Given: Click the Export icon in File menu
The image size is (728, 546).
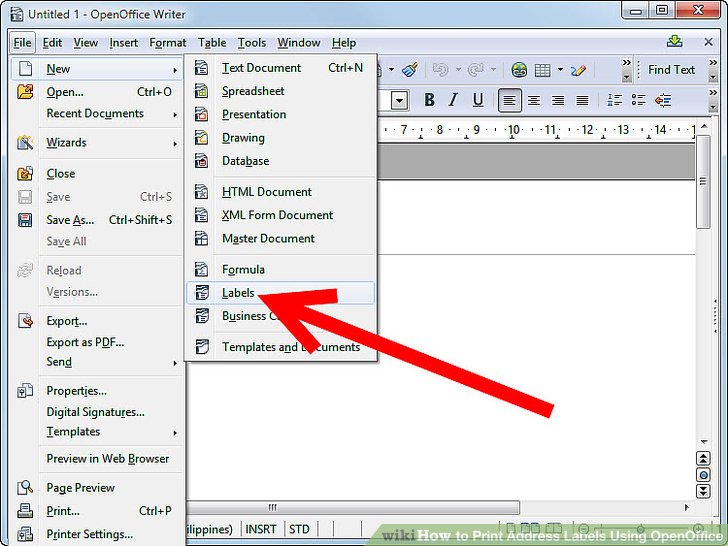Looking at the screenshot, I should point(25,321).
